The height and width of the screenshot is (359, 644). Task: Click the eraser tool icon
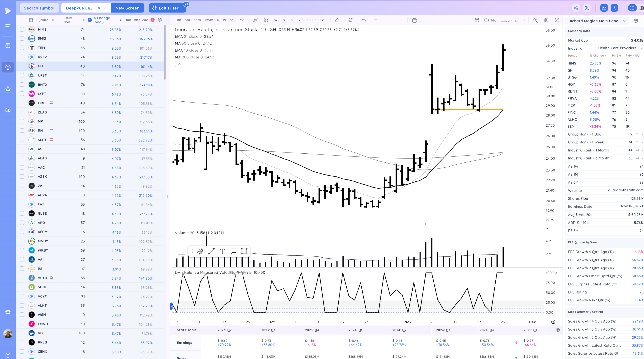click(337, 20)
